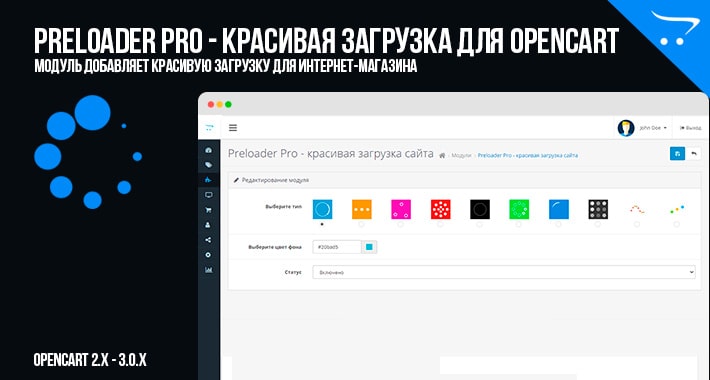Select radio under orange wave preloader
Screen dimensions: 710x380
[x=637, y=224]
